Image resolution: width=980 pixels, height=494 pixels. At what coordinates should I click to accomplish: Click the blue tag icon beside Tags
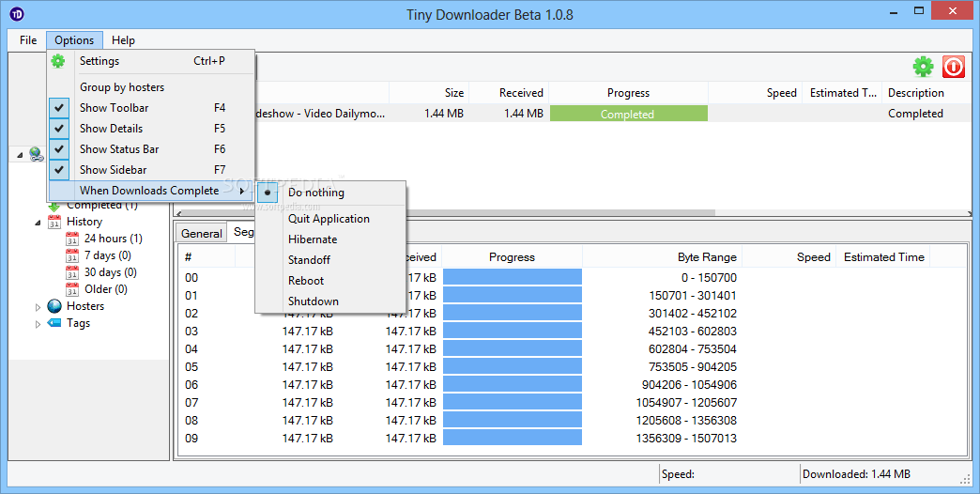pos(54,323)
